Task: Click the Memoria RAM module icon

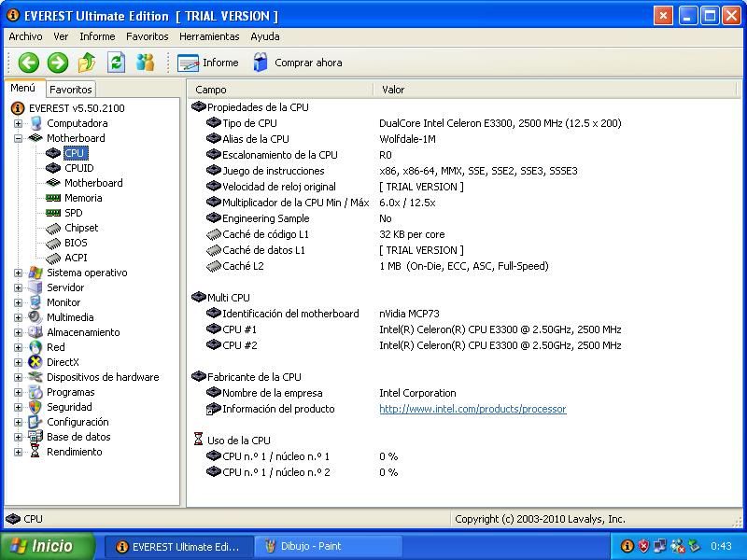Action: [x=53, y=198]
